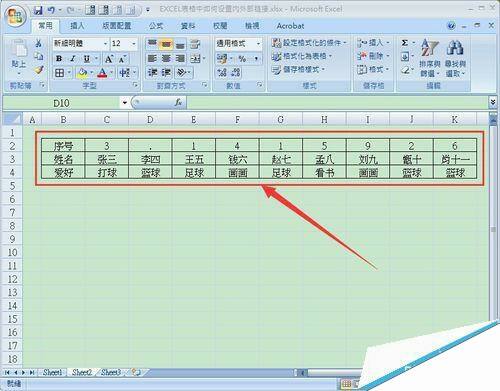
Task: Switch to the Sheet2 worksheet tab
Action: [82, 372]
